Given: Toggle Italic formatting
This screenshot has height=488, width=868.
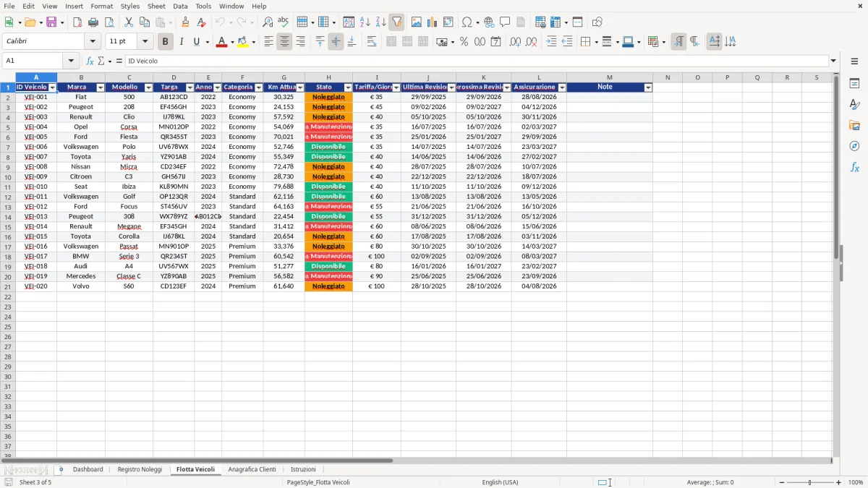Looking at the screenshot, I should (x=181, y=42).
